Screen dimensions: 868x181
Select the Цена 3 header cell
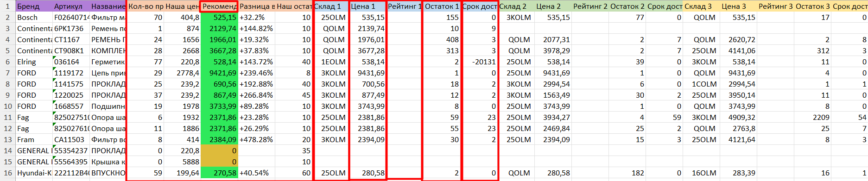pos(738,6)
